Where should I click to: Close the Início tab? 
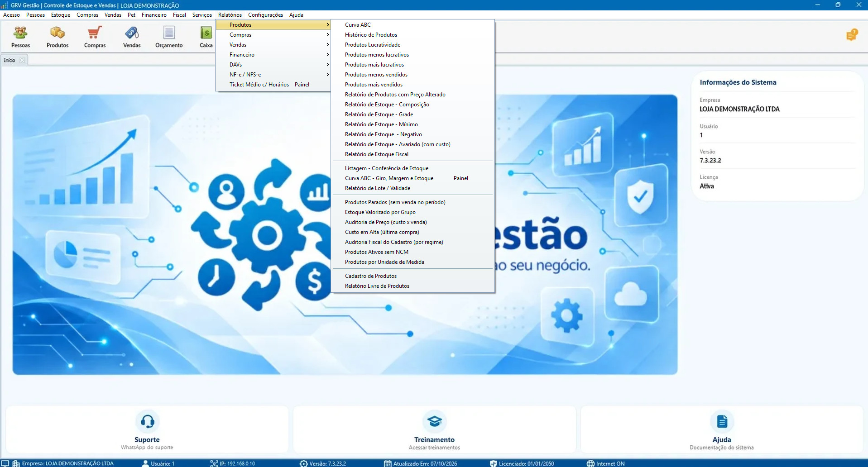click(22, 60)
